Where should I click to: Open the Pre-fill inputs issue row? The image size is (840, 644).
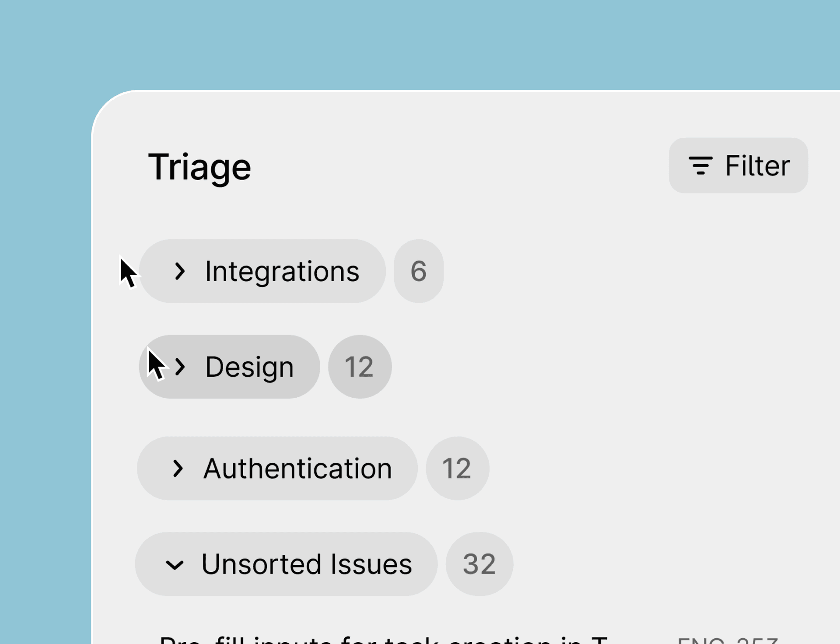pyautogui.click(x=383, y=640)
